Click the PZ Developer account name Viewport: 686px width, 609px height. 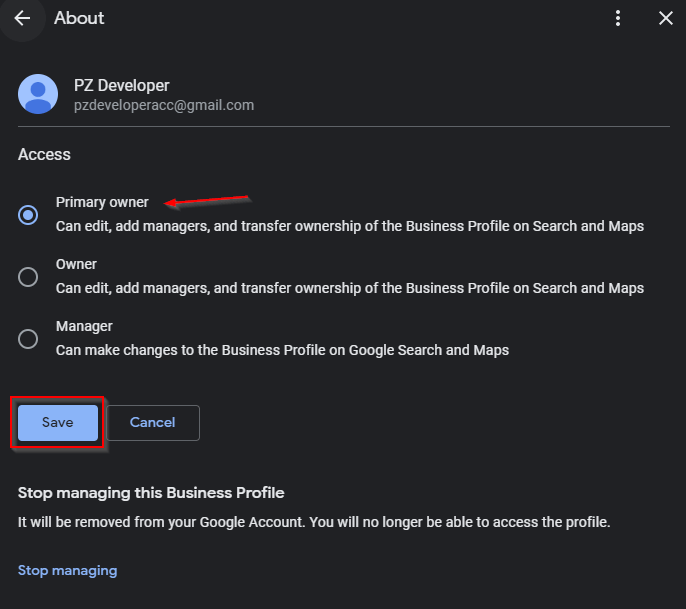pyautogui.click(x=122, y=85)
